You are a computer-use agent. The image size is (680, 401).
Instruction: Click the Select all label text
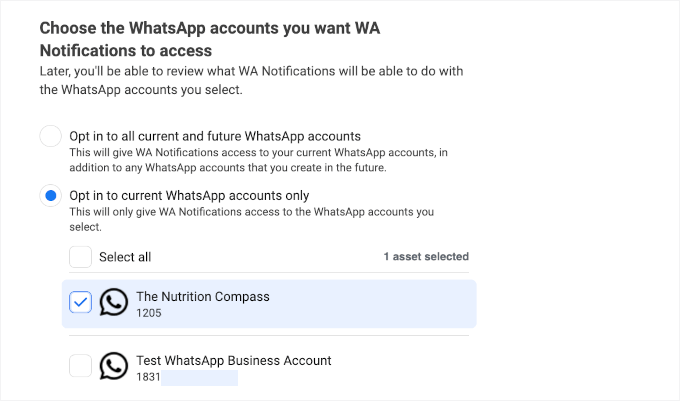tap(125, 257)
